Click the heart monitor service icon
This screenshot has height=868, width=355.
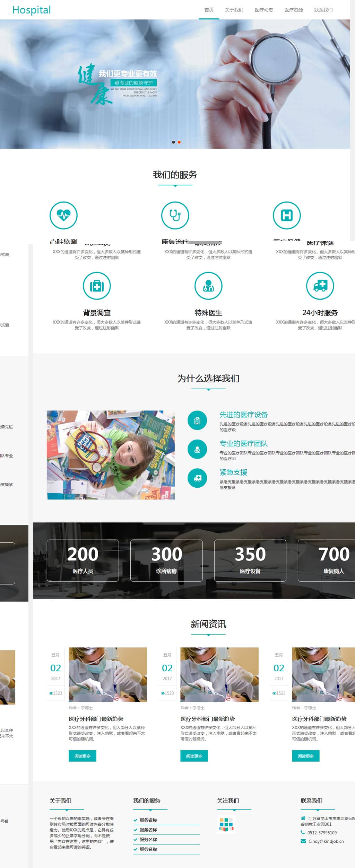[x=63, y=215]
